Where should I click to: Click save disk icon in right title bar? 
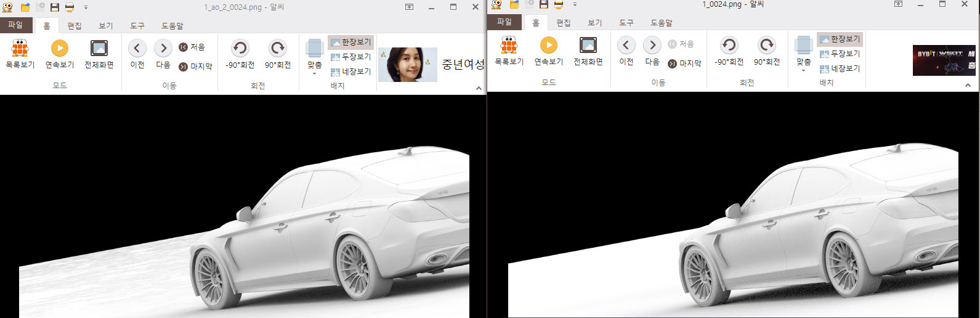coord(544,4)
